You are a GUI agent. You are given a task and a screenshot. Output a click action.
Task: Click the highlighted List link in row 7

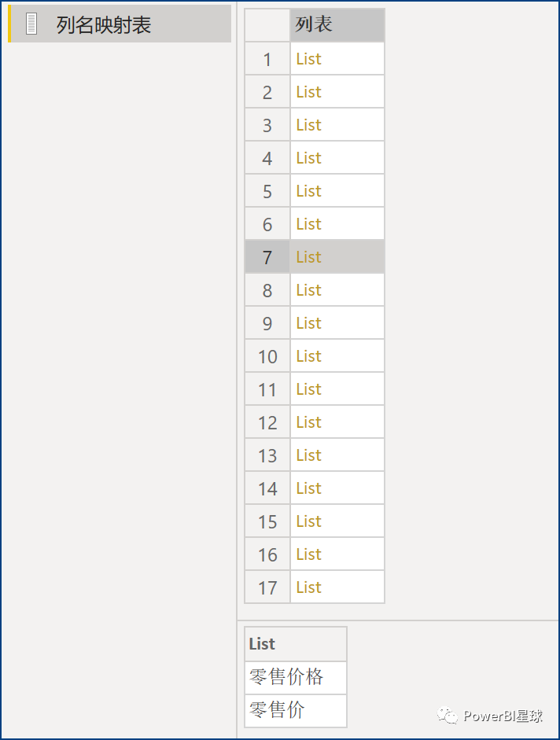(308, 257)
